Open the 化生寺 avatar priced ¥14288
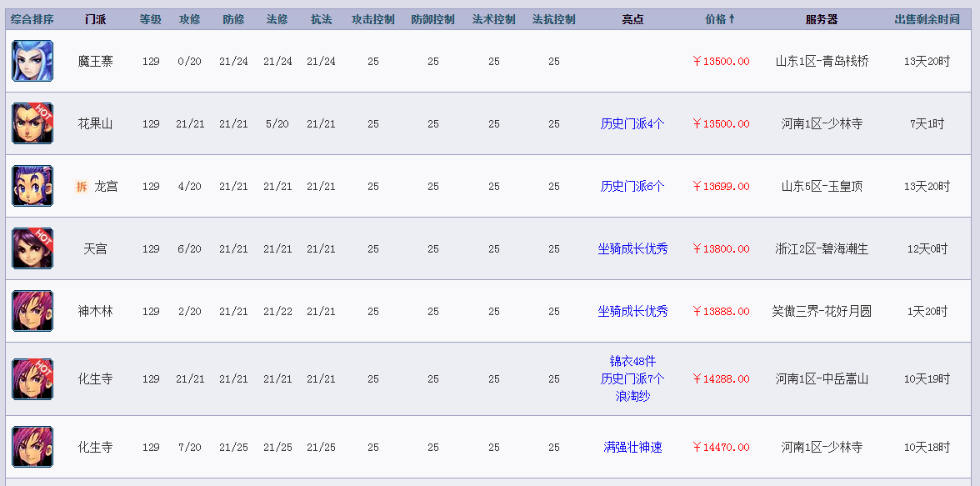980x486 pixels. click(x=32, y=379)
